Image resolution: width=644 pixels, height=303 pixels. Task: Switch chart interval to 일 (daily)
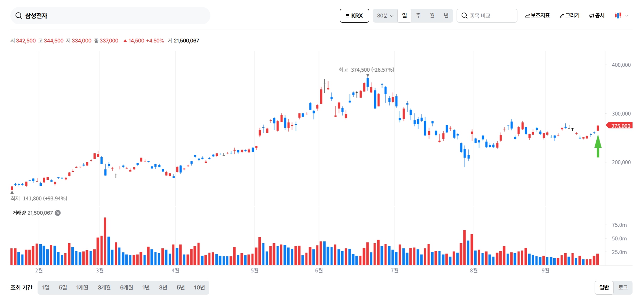pyautogui.click(x=404, y=16)
